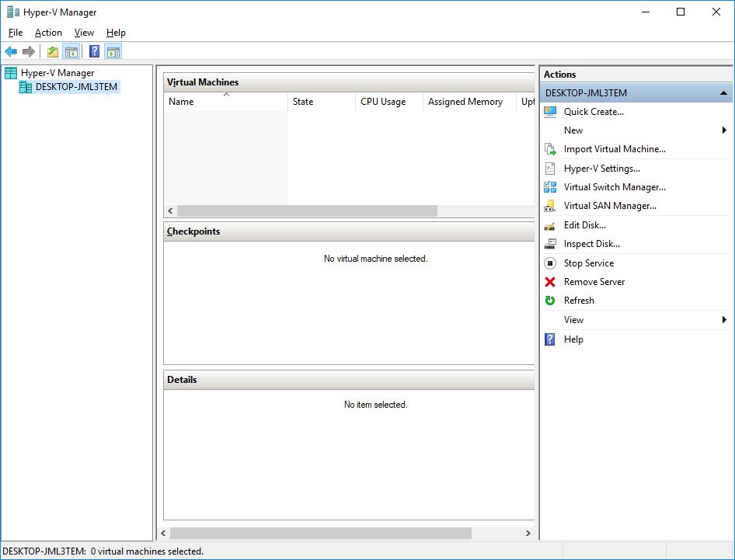
Task: Sort by the State column header
Action: 322,102
